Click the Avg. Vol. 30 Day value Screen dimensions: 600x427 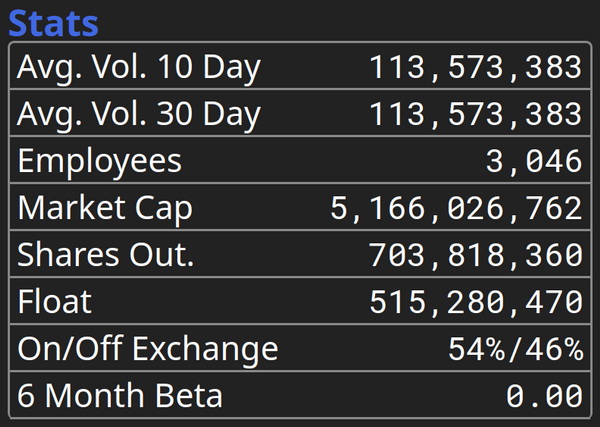click(475, 114)
